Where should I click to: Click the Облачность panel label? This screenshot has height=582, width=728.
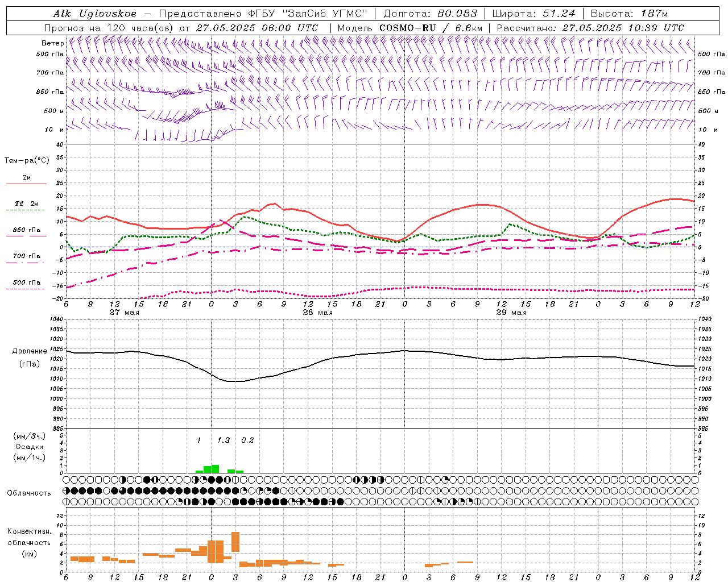pos(29,493)
